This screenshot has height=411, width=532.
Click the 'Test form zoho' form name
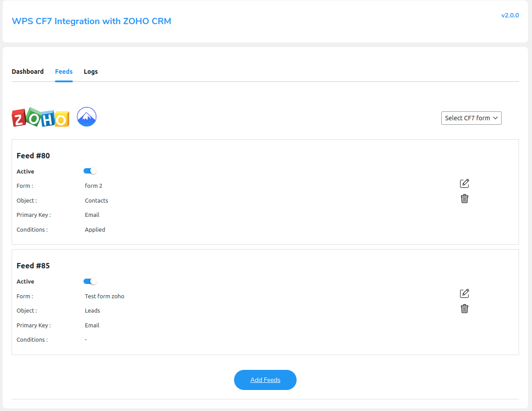(104, 296)
